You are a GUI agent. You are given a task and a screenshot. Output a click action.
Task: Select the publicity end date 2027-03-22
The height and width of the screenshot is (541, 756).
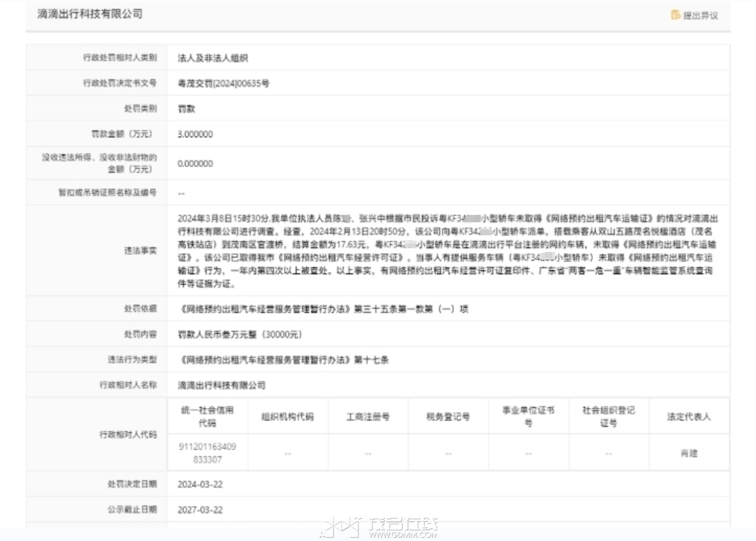200,510
